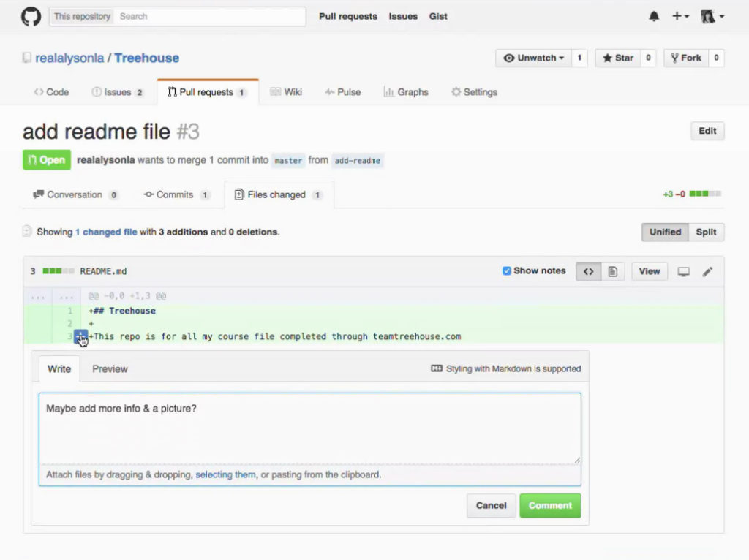749x560 pixels.
Task: Select the Files changed tab
Action: (279, 194)
